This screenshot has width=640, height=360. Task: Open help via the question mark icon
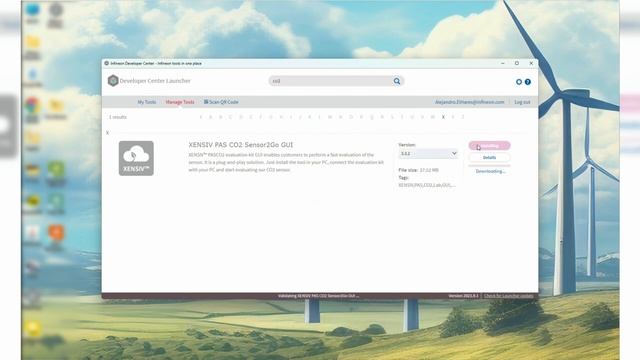[x=528, y=82]
